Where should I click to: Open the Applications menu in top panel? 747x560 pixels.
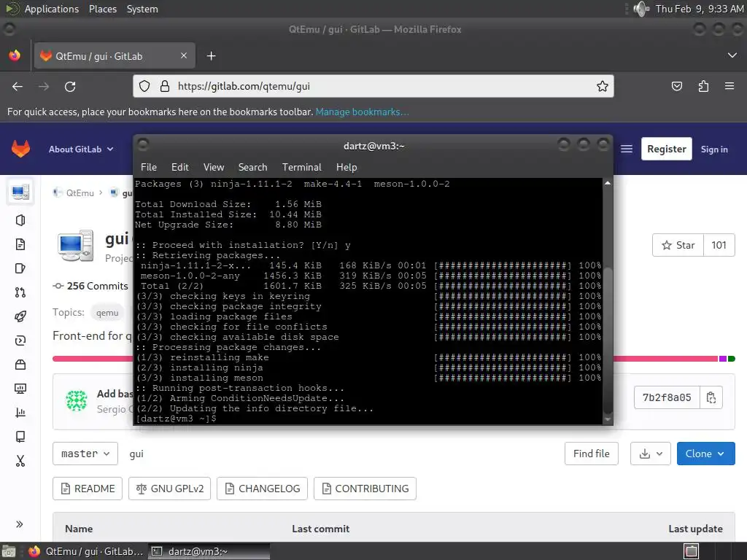coord(52,9)
